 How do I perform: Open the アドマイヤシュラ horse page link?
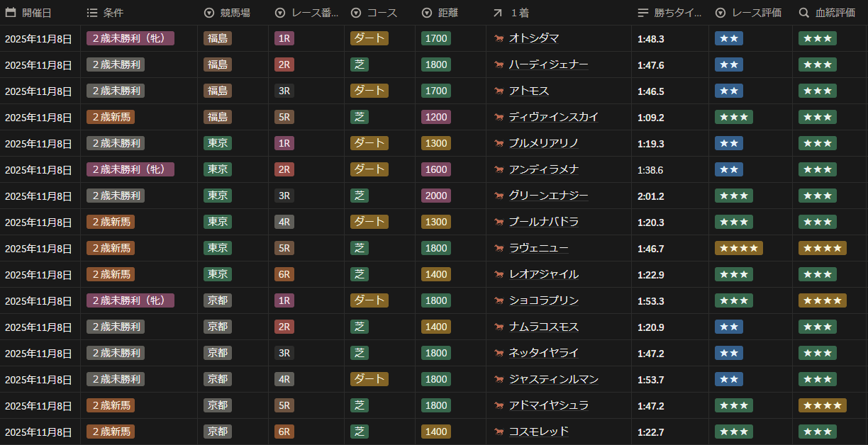click(548, 405)
